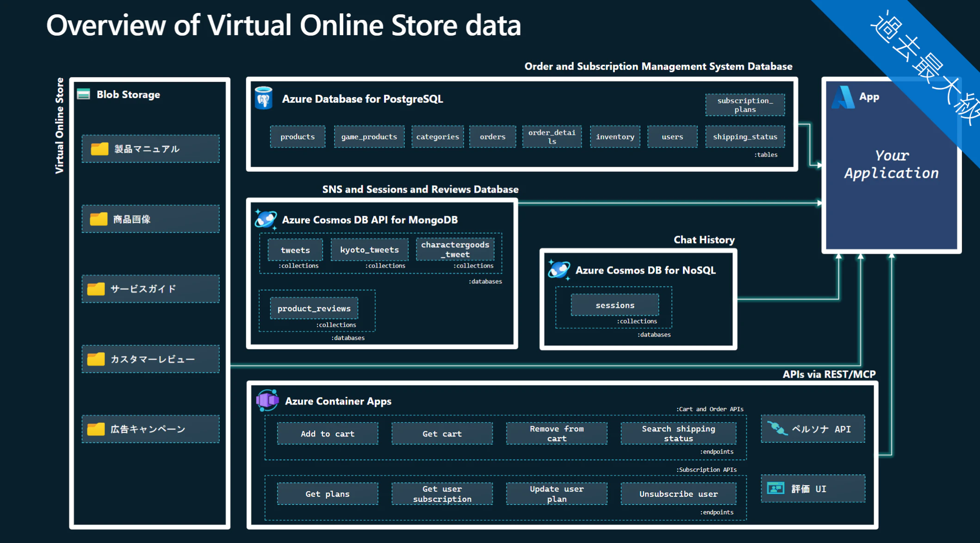Select the game_products table box
This screenshot has height=543, width=980.
pos(369,137)
